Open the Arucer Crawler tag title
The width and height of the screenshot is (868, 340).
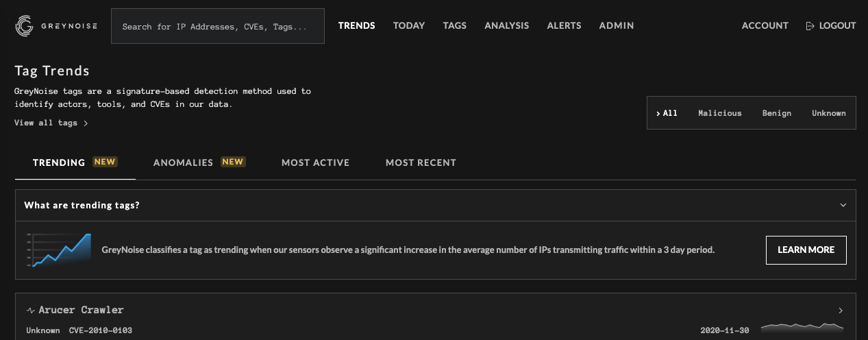(x=81, y=311)
